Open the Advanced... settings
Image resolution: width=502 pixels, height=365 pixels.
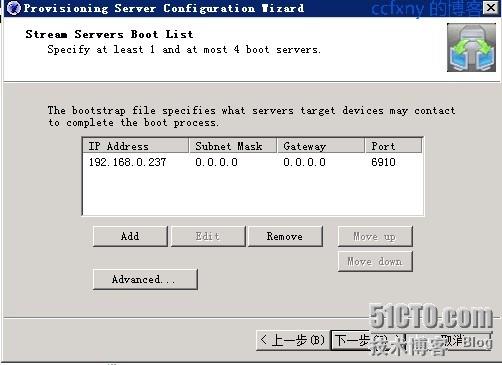pos(145,279)
